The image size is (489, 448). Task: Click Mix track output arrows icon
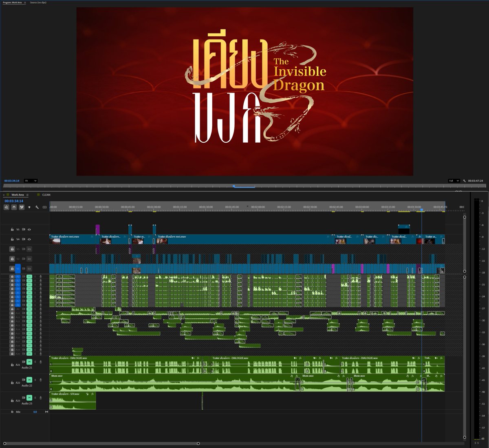pyautogui.click(x=46, y=412)
